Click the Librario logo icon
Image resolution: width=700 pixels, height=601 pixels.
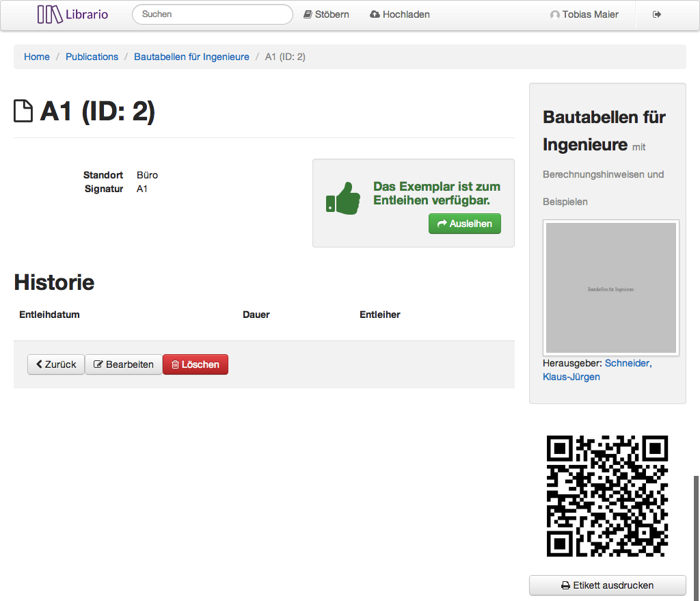pos(50,14)
